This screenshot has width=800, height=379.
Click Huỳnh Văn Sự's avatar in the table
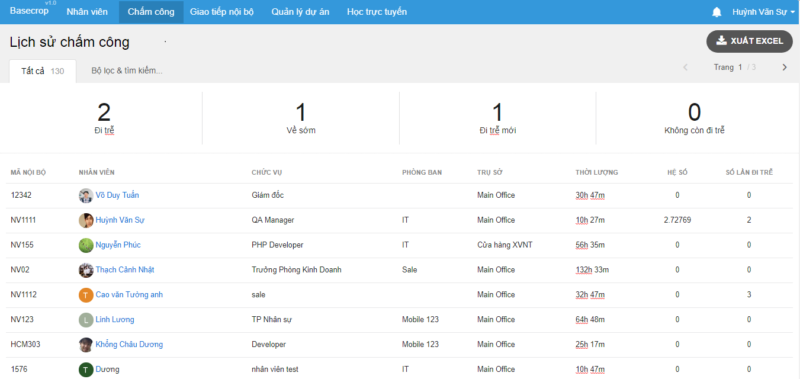[86, 220]
